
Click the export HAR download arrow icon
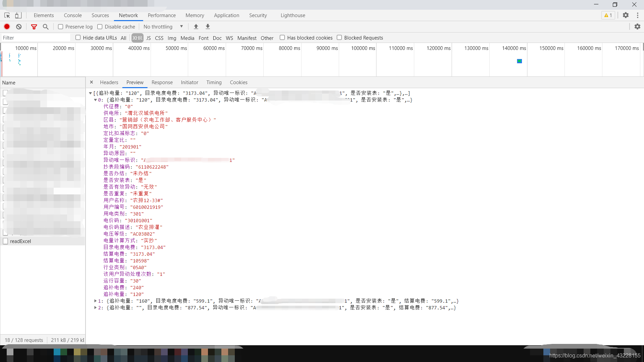pyautogui.click(x=208, y=26)
